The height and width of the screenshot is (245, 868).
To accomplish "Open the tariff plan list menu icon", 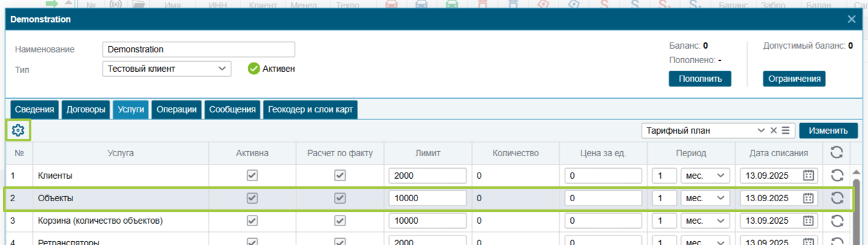I will [x=786, y=131].
